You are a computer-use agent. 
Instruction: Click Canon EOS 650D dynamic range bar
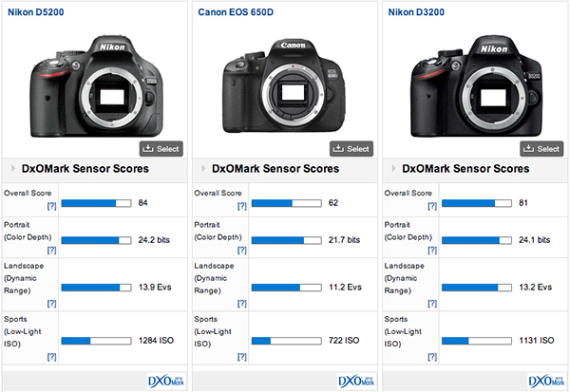click(287, 288)
